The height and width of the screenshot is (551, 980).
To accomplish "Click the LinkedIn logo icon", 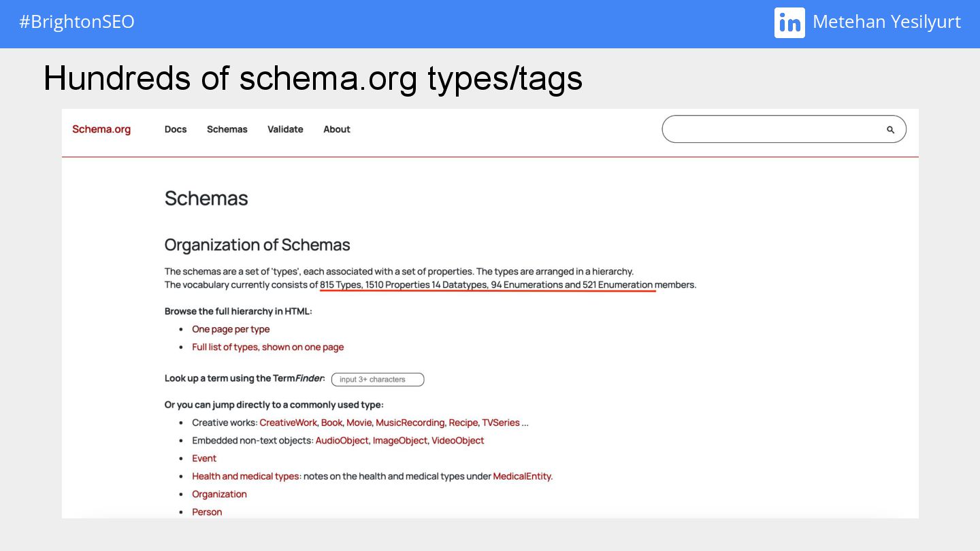I will (x=789, y=22).
